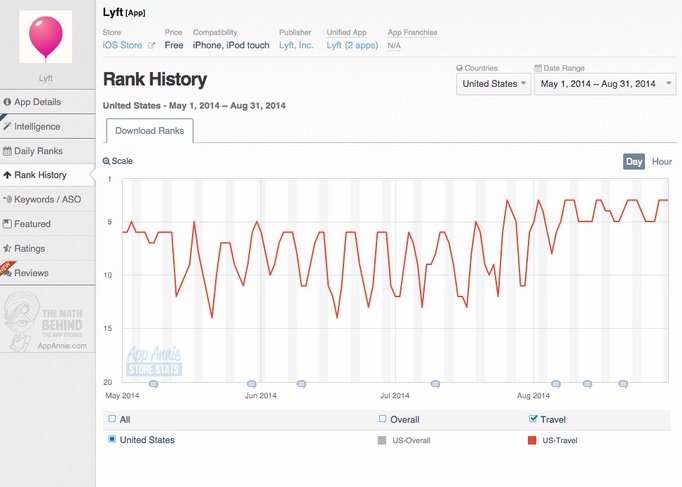Click the comment bubble marker near Jul 2014

pos(435,384)
